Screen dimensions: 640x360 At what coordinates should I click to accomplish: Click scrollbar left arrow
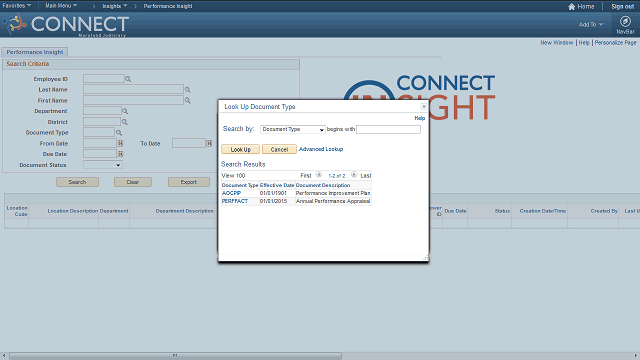(x=4, y=356)
